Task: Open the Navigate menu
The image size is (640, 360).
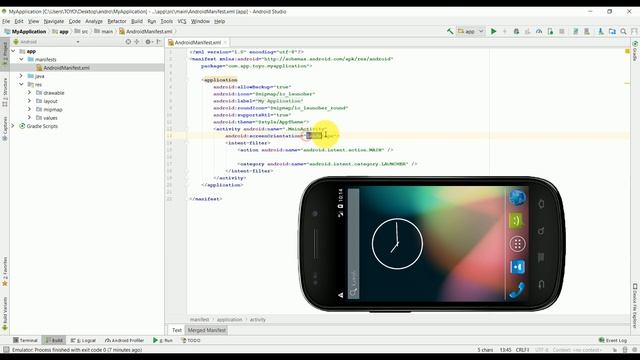Action: coord(54,21)
